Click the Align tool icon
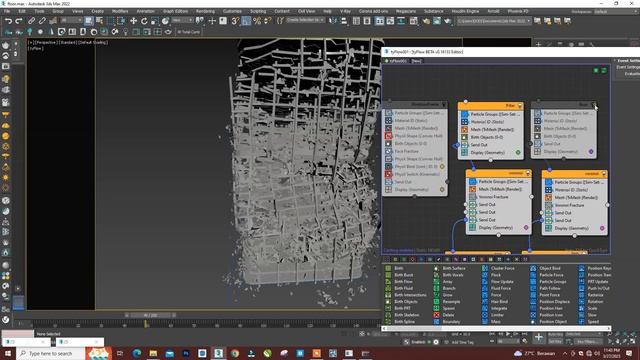 (x=344, y=21)
